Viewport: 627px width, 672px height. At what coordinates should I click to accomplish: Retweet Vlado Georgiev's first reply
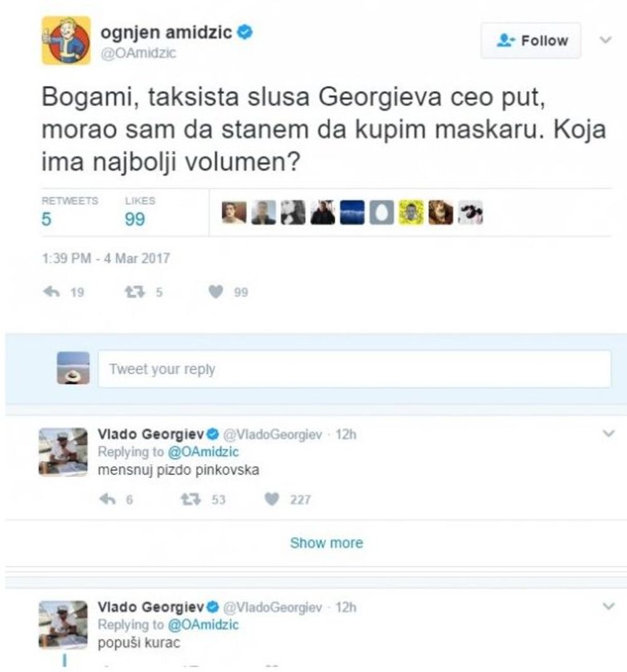coord(188,500)
